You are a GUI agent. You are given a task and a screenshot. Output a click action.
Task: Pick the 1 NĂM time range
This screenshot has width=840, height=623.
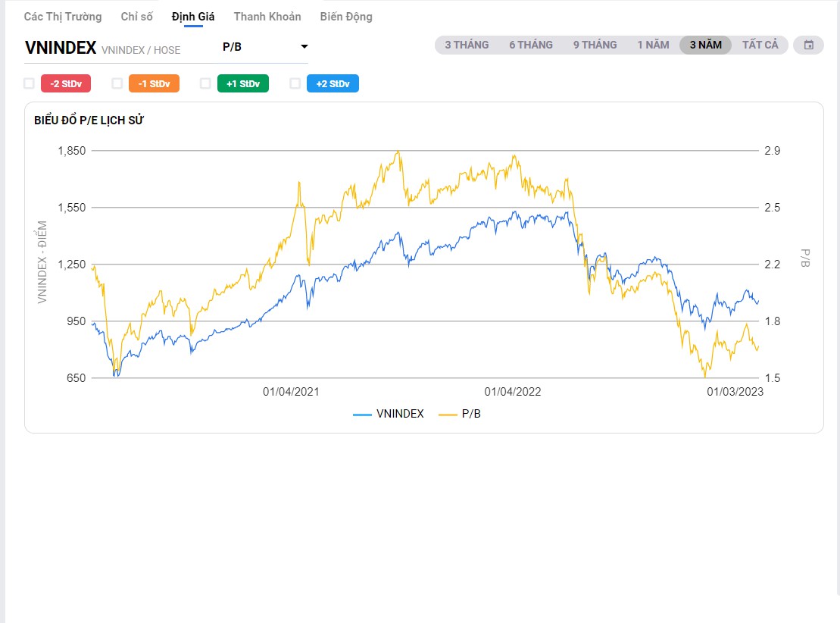653,45
